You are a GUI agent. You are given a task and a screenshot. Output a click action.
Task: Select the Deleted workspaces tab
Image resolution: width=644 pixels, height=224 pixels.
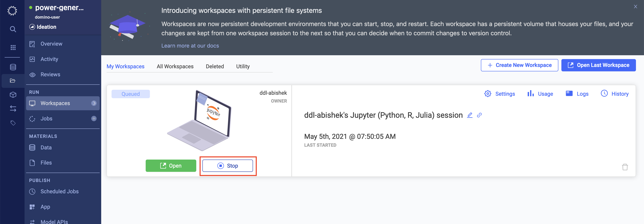[x=215, y=66]
